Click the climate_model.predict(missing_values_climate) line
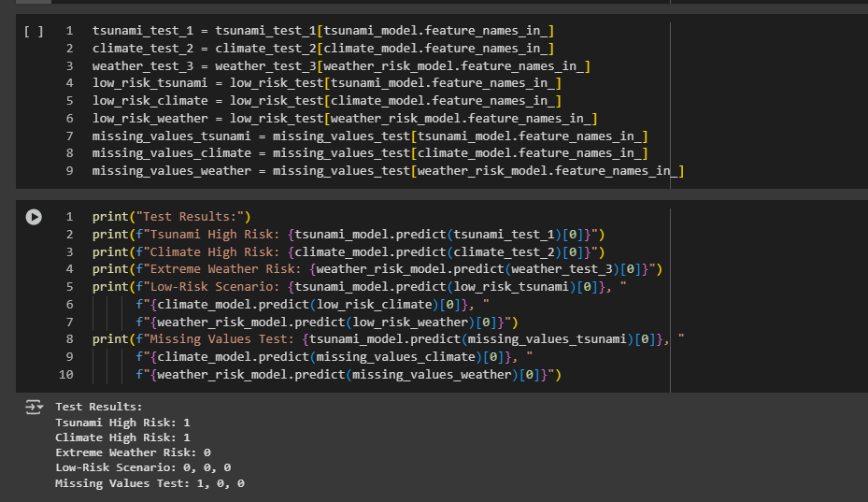 coord(334,357)
